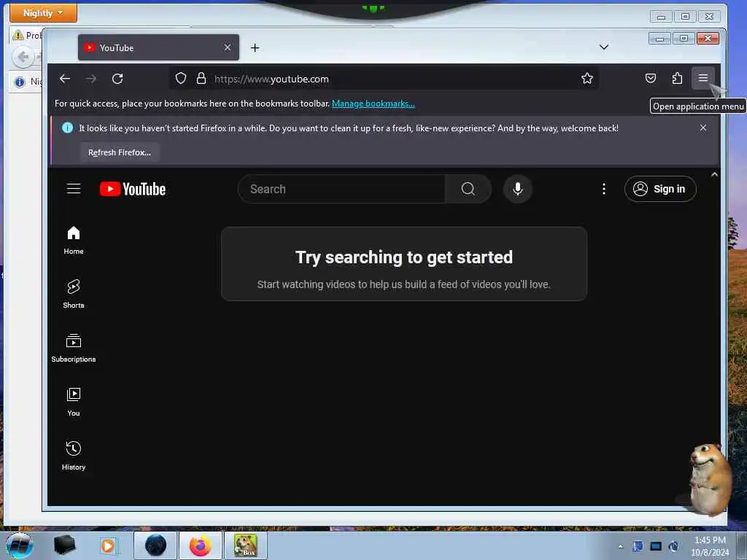Click the YouTube logo

coord(133,189)
